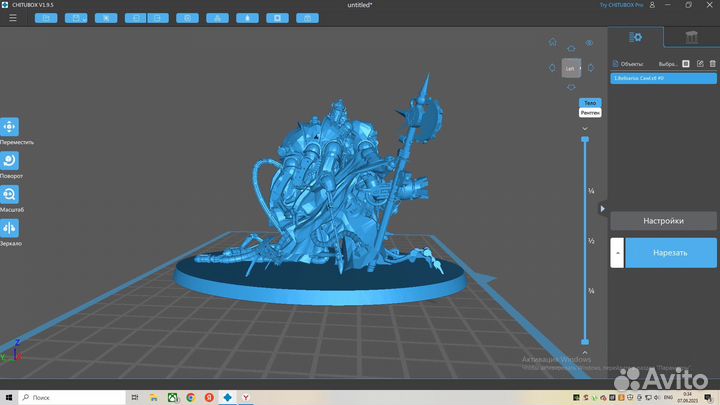Click the screenshot camera toolbar button
Screen dimensions: 720x405
tap(308, 18)
